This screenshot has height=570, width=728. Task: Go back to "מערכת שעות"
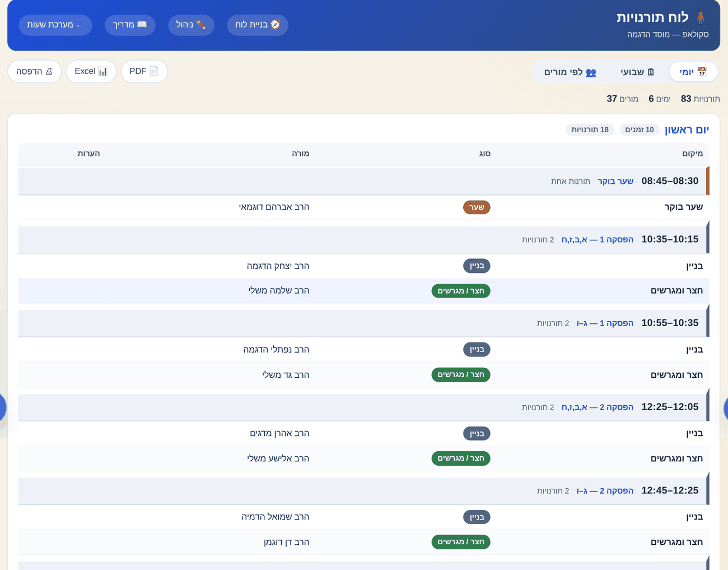coord(55,25)
